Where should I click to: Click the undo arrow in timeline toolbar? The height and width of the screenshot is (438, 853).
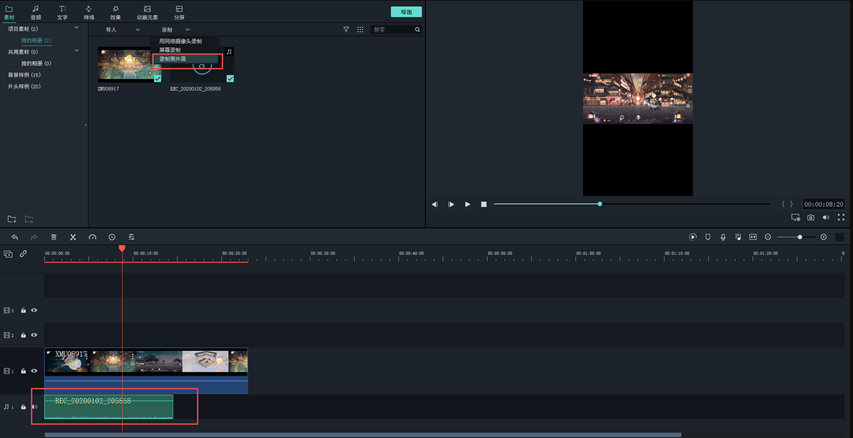(15, 237)
